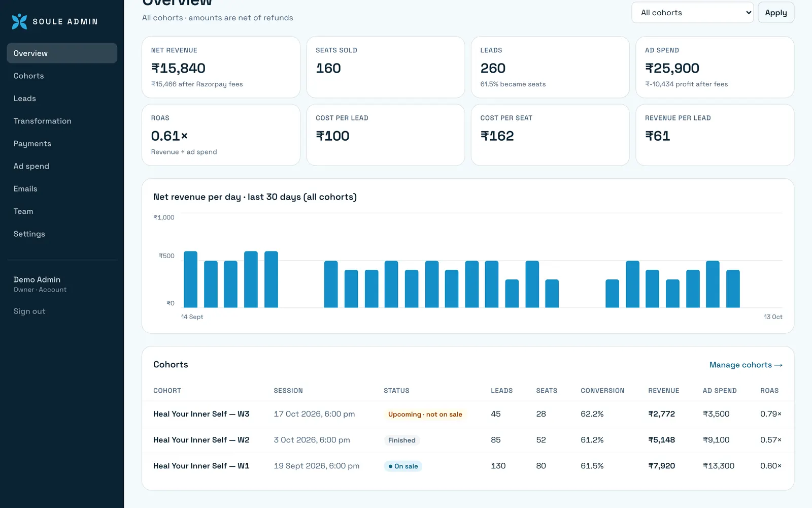This screenshot has width=812, height=508.
Task: Click the STATUS column header
Action: coord(396,391)
